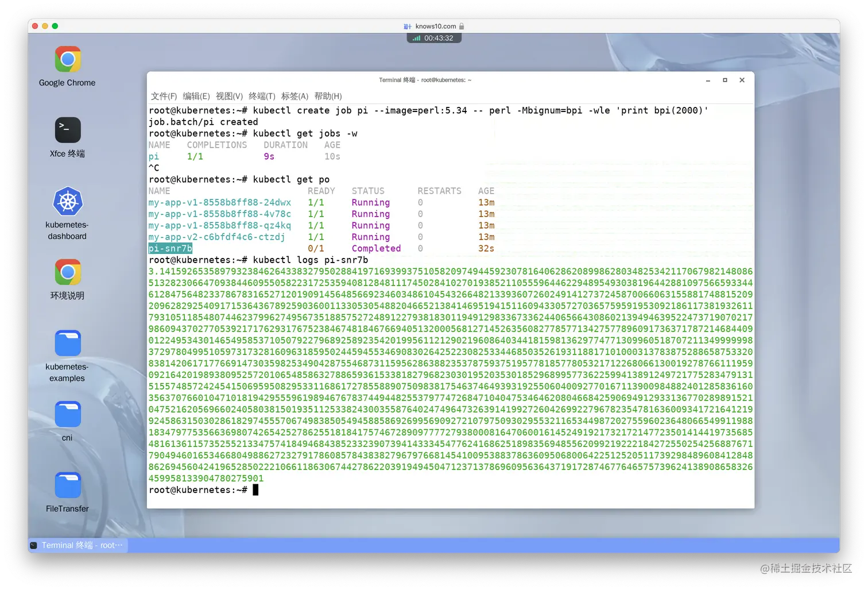Click pod name my-app-v2-c6bfdf4c6-ctzdj
Screen dimensions: 868x590
[x=217, y=237]
